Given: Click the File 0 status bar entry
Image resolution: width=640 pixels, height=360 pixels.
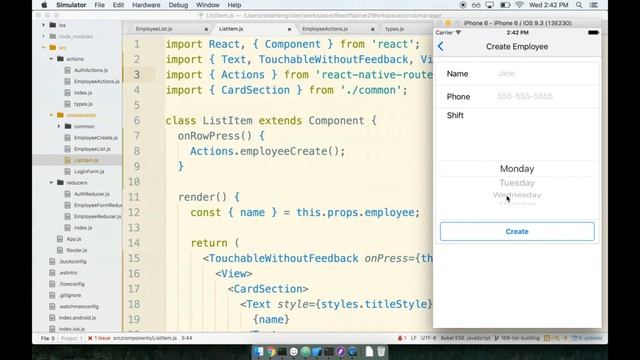Looking at the screenshot, I should [47, 338].
